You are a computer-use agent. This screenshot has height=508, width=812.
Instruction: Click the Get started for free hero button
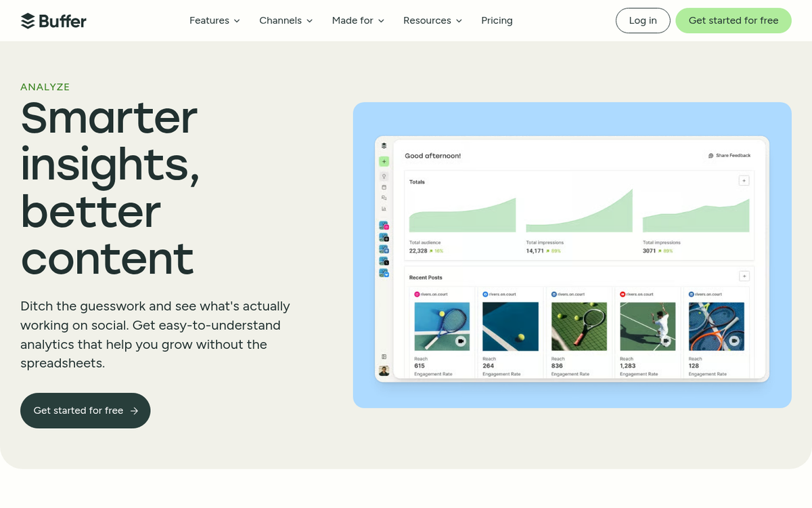pos(85,410)
